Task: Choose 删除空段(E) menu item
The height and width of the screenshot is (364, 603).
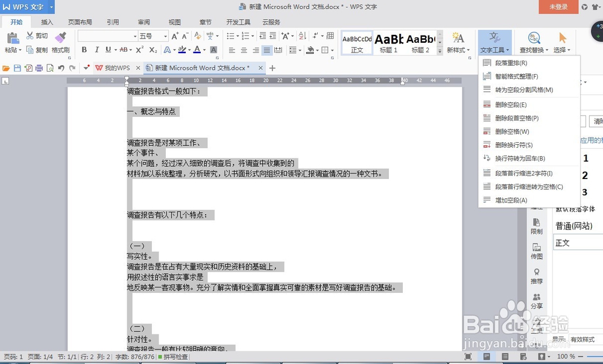Action: pos(529,104)
